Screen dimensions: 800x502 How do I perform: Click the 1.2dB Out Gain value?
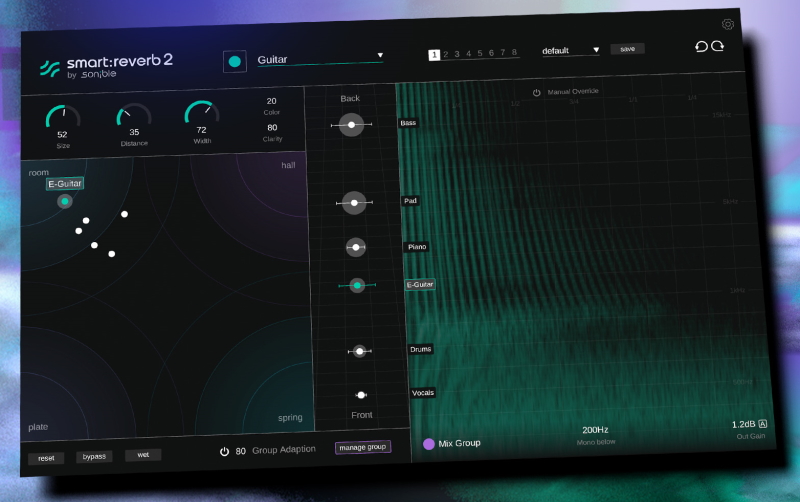pos(743,424)
